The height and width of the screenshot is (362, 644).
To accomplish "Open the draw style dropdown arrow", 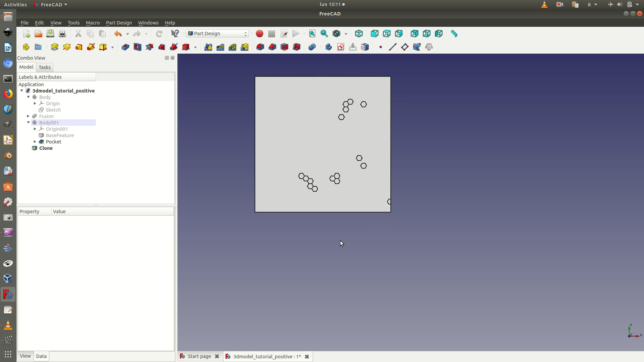I will [x=346, y=34].
